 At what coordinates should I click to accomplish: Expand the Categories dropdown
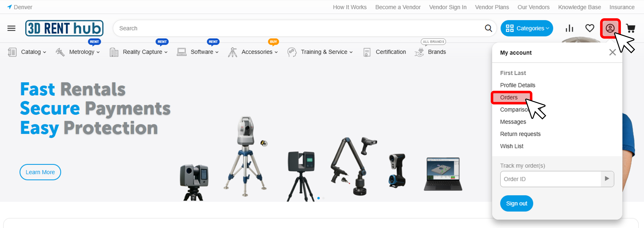click(x=527, y=28)
